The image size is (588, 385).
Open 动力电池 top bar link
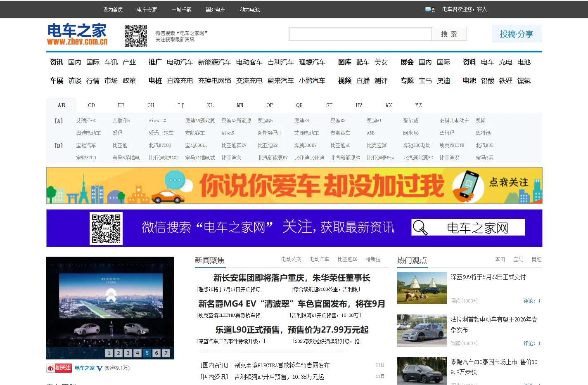(x=250, y=9)
